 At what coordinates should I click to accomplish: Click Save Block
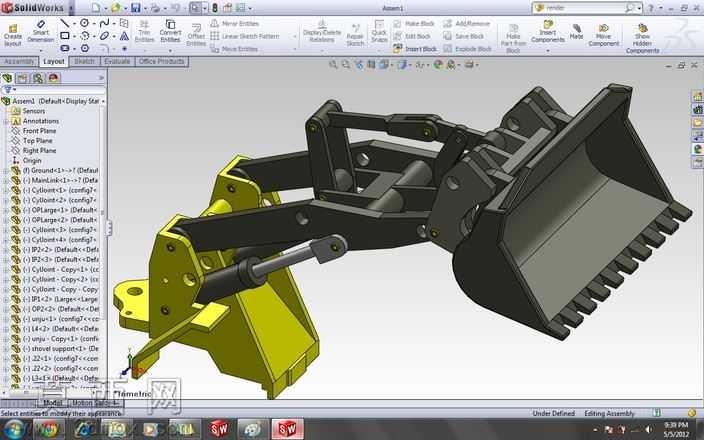click(464, 36)
